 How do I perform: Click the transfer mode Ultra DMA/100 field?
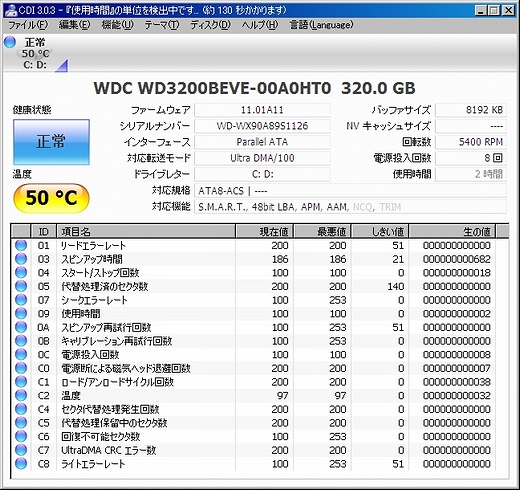(x=262, y=158)
